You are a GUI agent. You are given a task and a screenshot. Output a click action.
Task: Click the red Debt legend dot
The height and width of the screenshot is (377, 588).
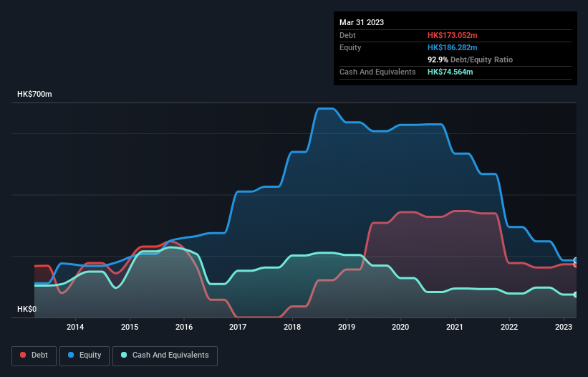click(x=23, y=355)
